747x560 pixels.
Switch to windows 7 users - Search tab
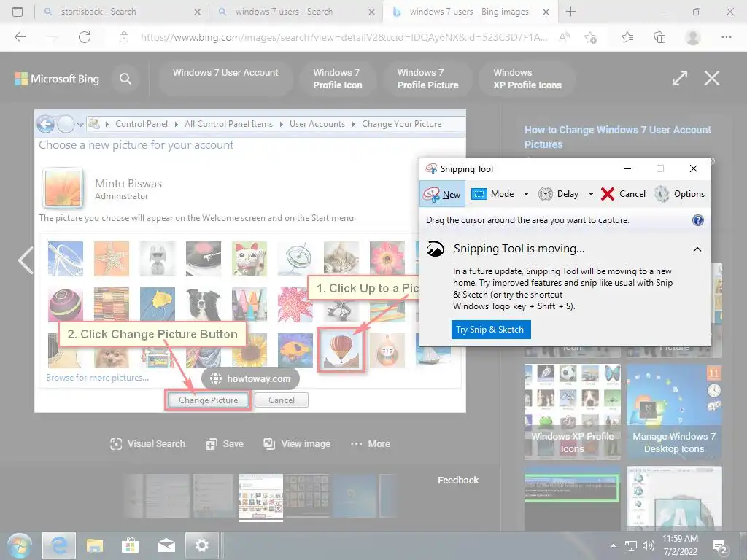click(295, 12)
